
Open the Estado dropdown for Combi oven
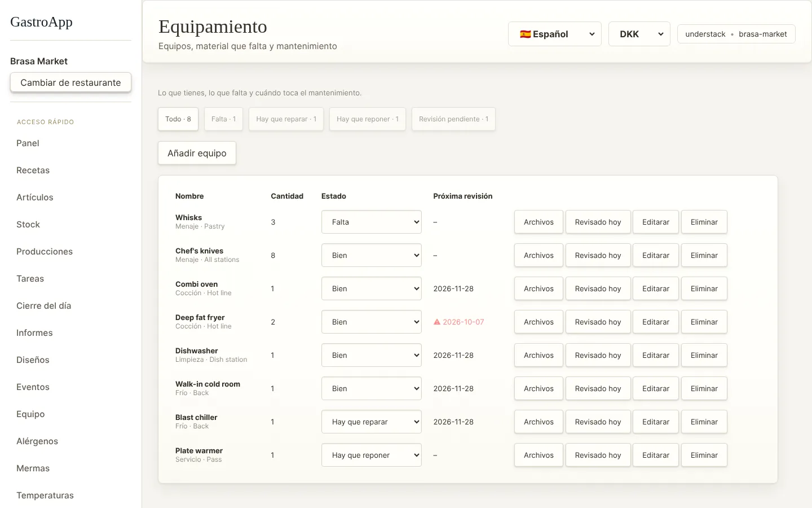pos(372,288)
